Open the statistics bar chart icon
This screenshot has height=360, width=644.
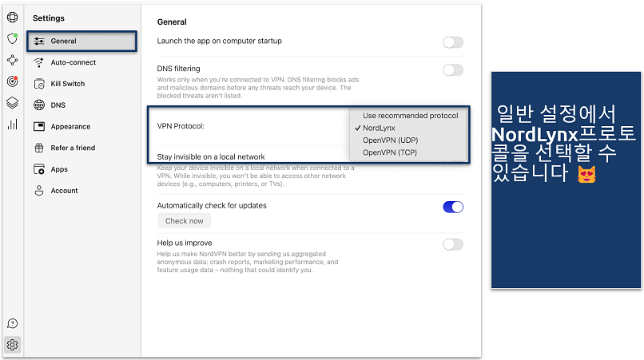(12, 124)
